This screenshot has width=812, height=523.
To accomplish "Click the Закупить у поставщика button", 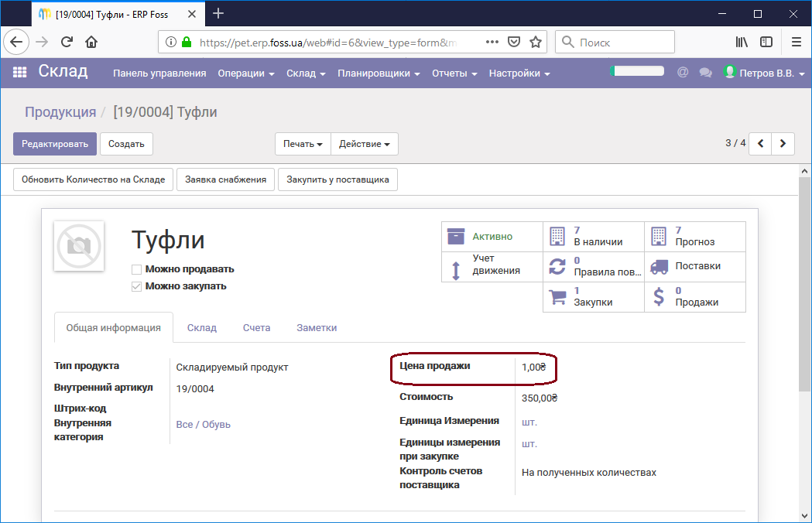I will point(337,179).
